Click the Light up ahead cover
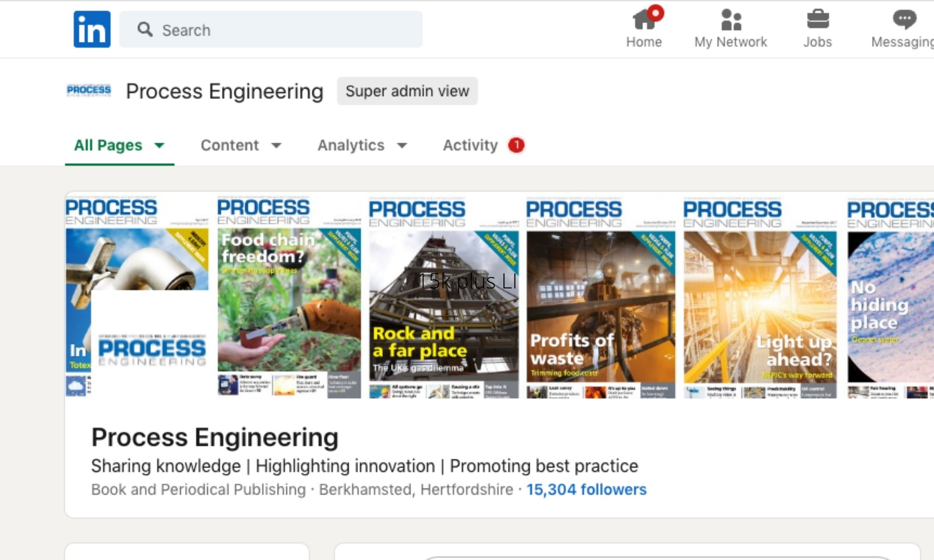The image size is (934, 560). [760, 298]
